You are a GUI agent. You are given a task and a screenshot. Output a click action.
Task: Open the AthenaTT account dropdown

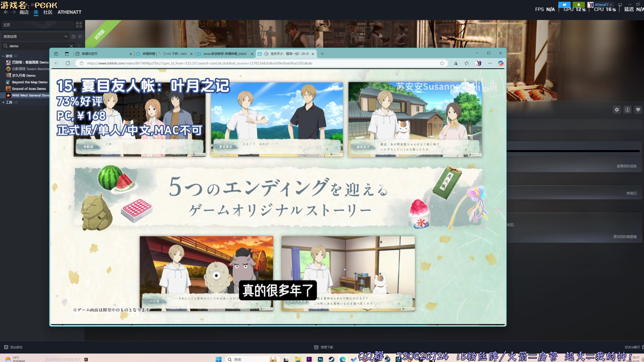[x=600, y=5]
